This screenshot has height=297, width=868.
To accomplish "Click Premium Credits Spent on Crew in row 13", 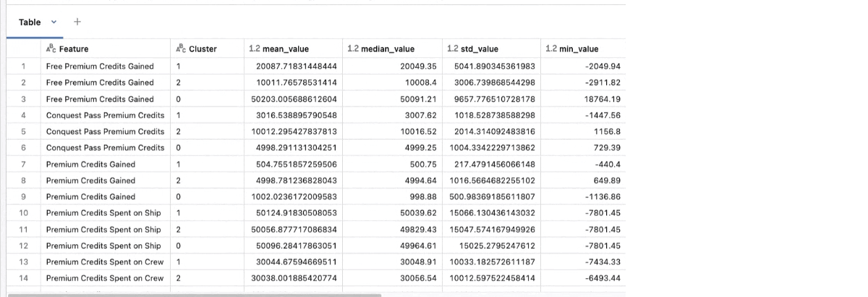I will 105,262.
